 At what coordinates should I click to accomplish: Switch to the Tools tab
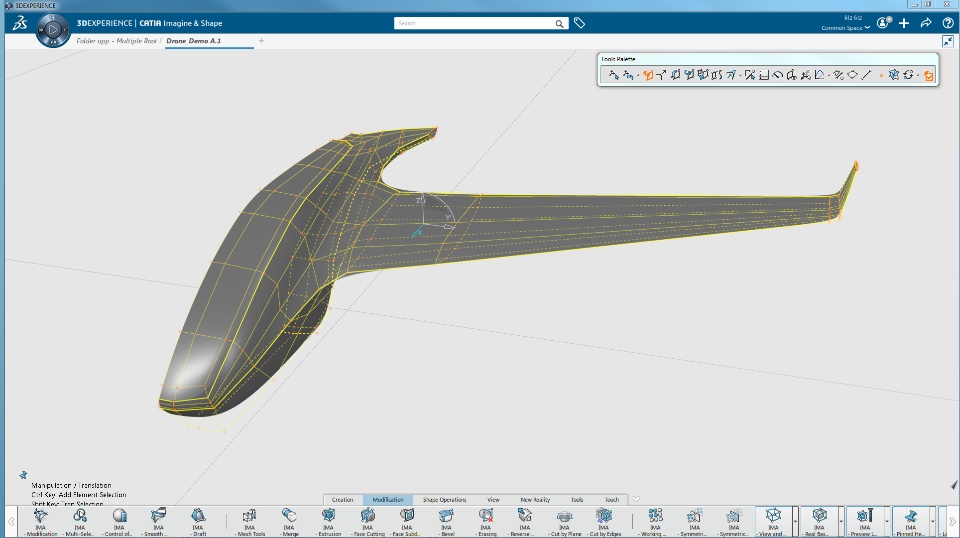tap(577, 499)
